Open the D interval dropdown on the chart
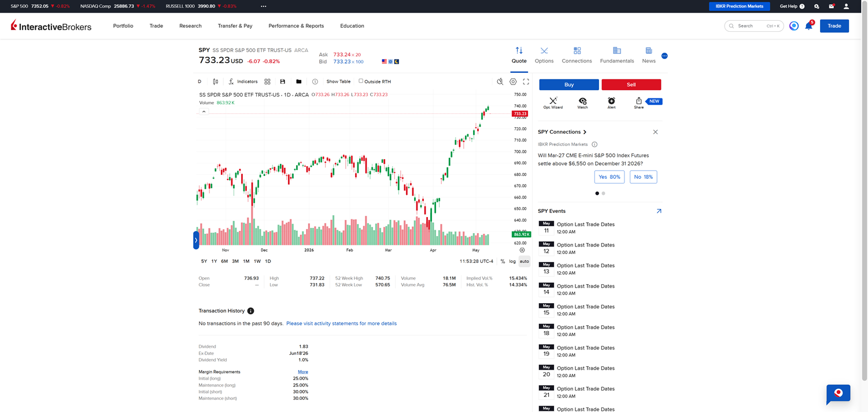Image resolution: width=868 pixels, height=412 pixels. point(200,82)
